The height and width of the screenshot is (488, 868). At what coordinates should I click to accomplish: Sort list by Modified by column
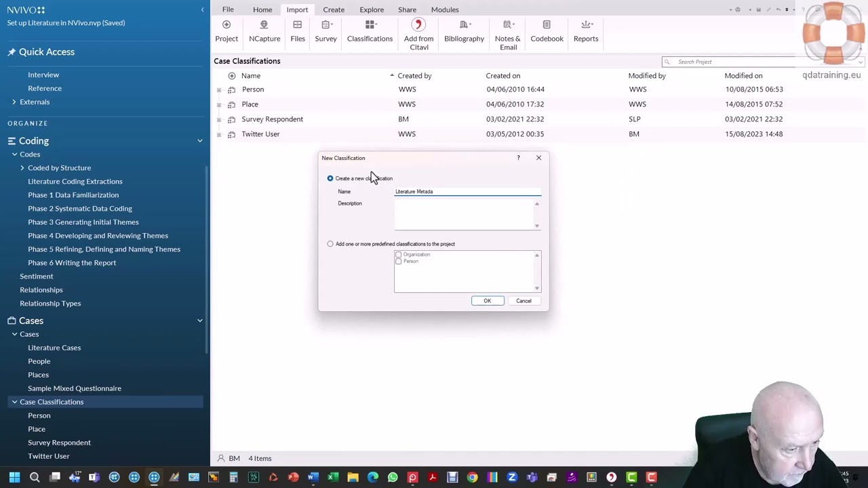pos(647,76)
